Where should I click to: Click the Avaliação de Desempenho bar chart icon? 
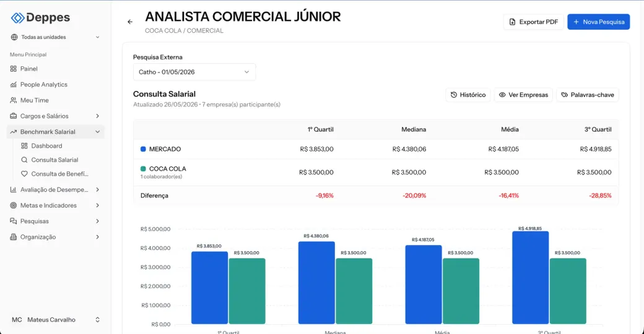click(x=14, y=189)
